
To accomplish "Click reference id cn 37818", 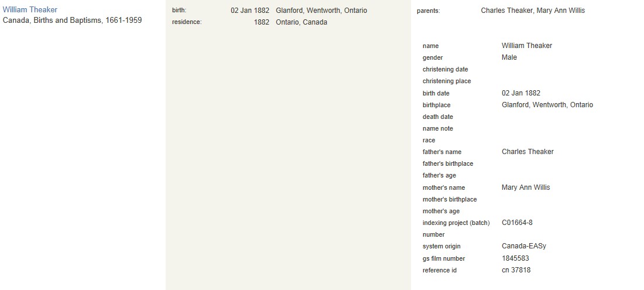I will tap(516, 270).
